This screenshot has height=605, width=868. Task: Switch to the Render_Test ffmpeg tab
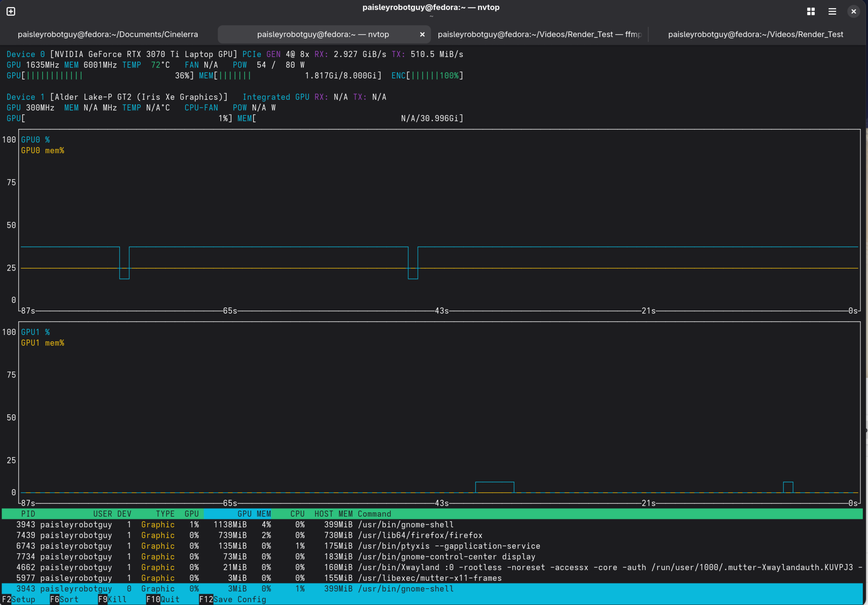(x=540, y=34)
